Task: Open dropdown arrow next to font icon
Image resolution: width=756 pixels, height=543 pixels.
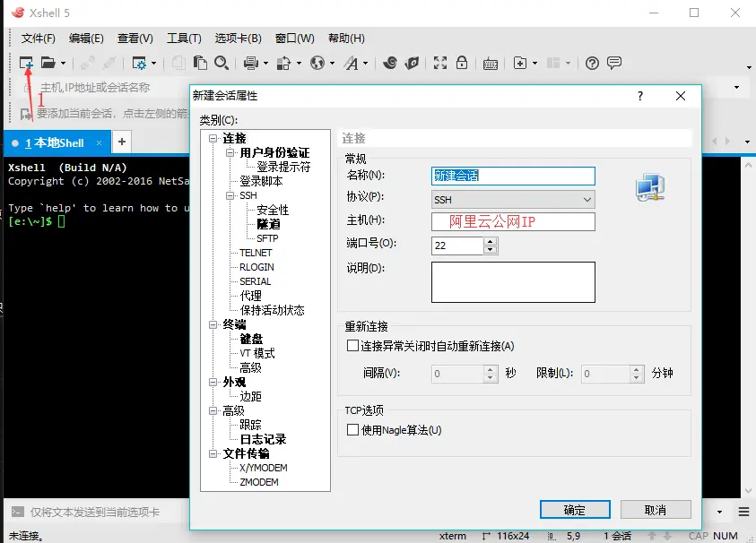Action: click(365, 63)
